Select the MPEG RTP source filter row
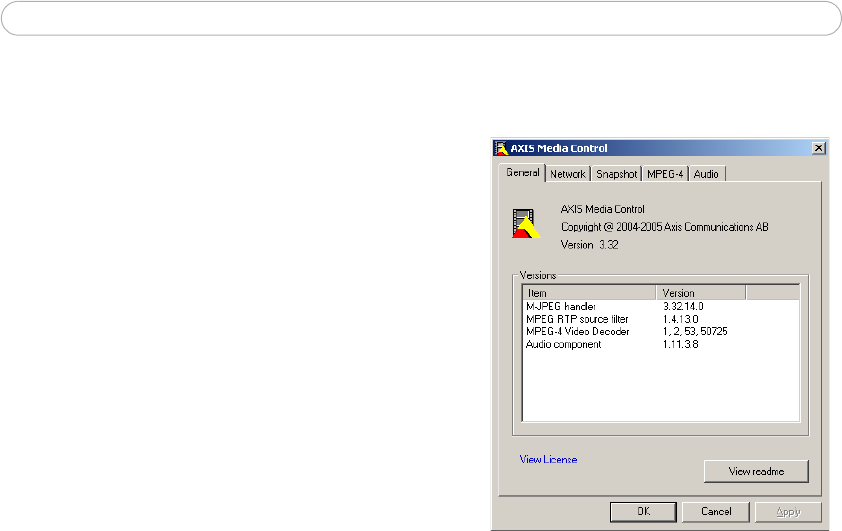842x531 pixels. 660,319
